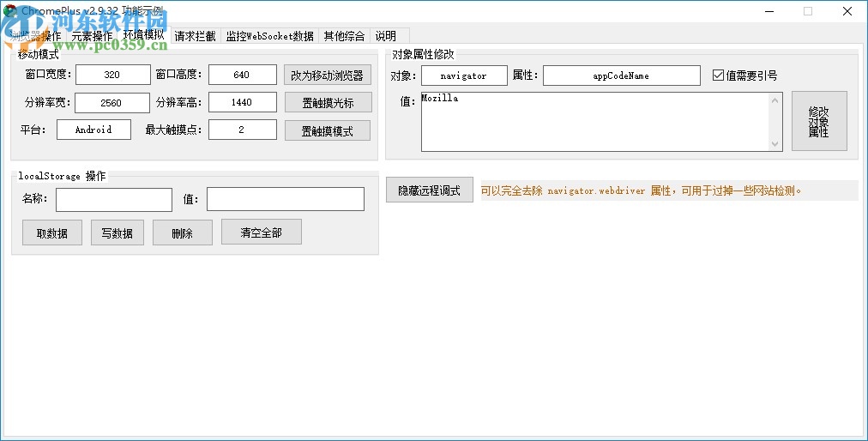Click the 窗口宽度 field showing 320

113,75
